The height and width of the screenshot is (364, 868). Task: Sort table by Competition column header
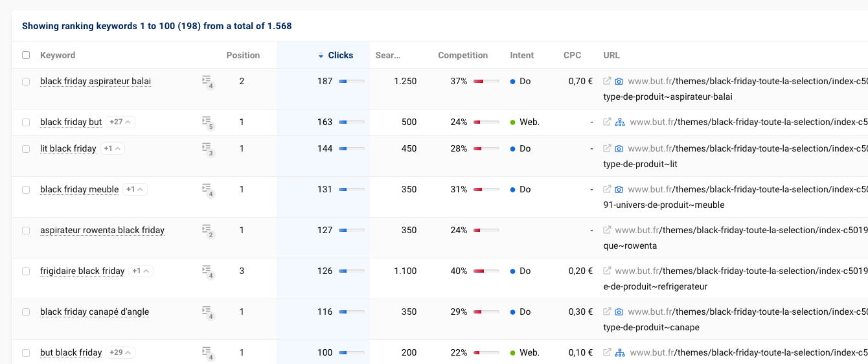tap(463, 55)
